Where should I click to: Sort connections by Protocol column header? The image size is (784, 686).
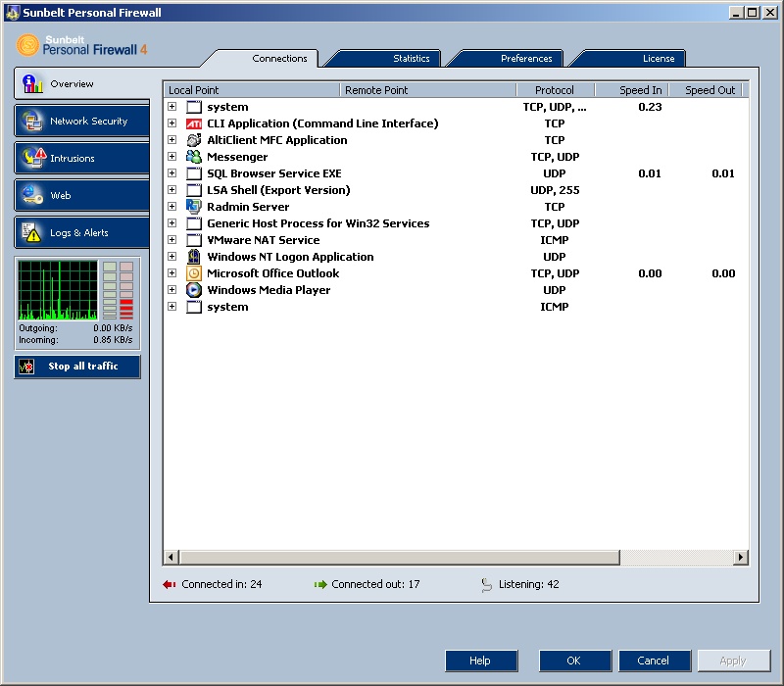555,90
